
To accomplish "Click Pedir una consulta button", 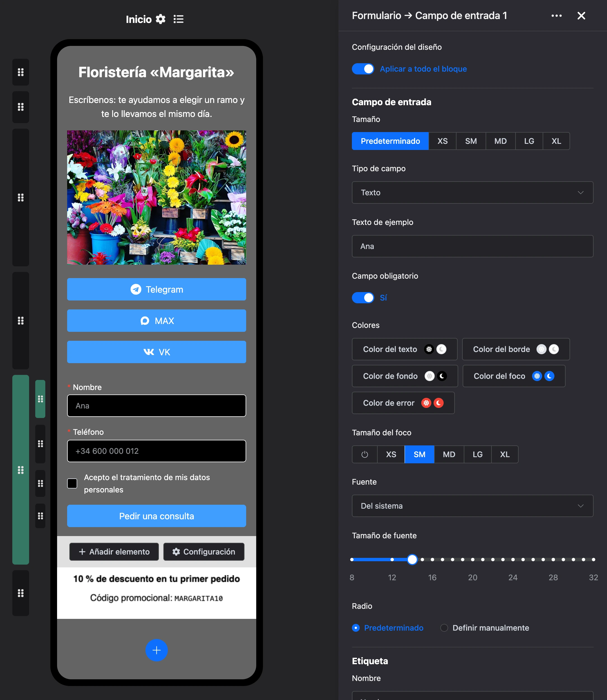I will point(156,516).
